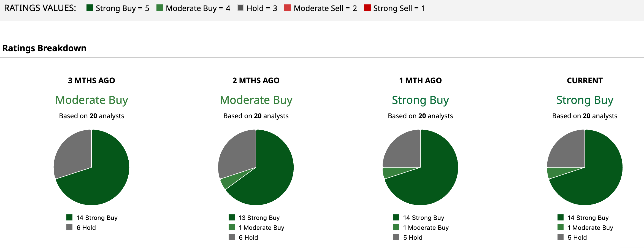This screenshot has height=248, width=644.
Task: Click 1 Moderate Buy legend under 1 MTH AGO
Action: point(426,228)
